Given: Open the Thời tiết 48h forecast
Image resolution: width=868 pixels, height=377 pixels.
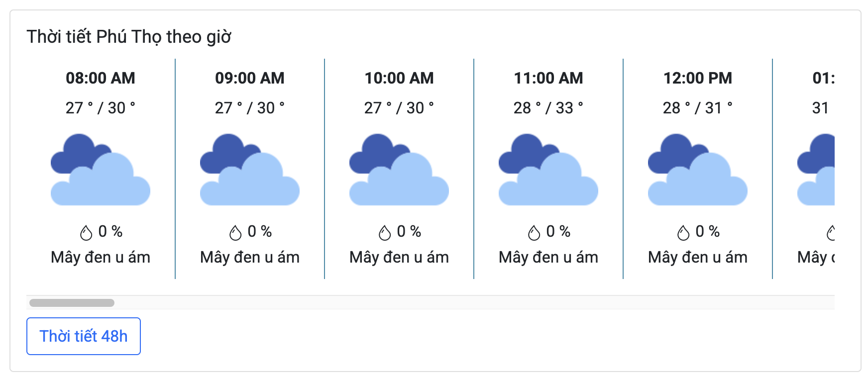Looking at the screenshot, I should [84, 336].
